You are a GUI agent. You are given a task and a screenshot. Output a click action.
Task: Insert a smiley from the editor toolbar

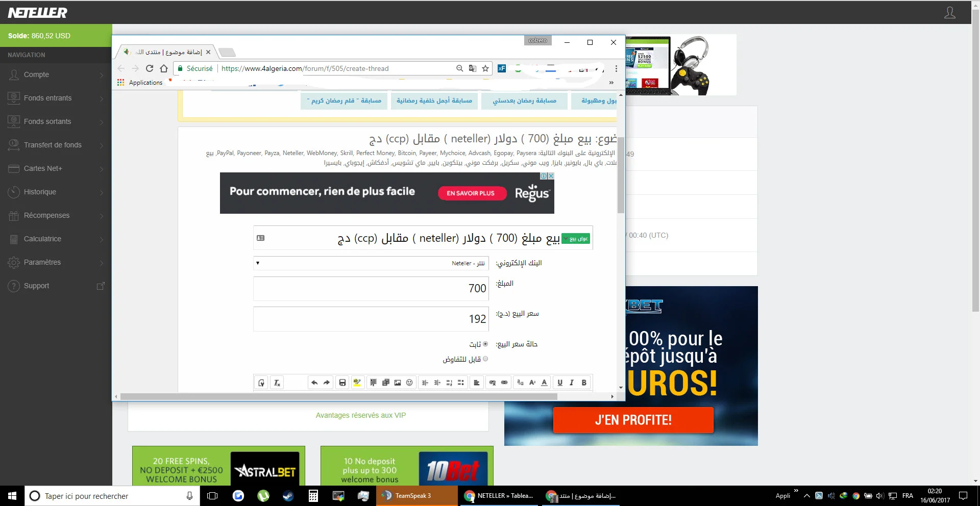coord(409,383)
